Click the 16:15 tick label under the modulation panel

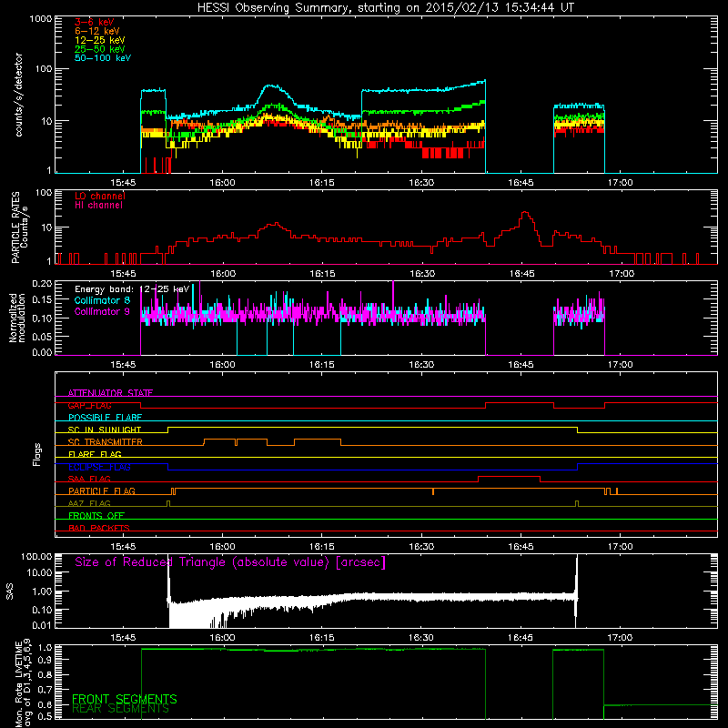(322, 365)
